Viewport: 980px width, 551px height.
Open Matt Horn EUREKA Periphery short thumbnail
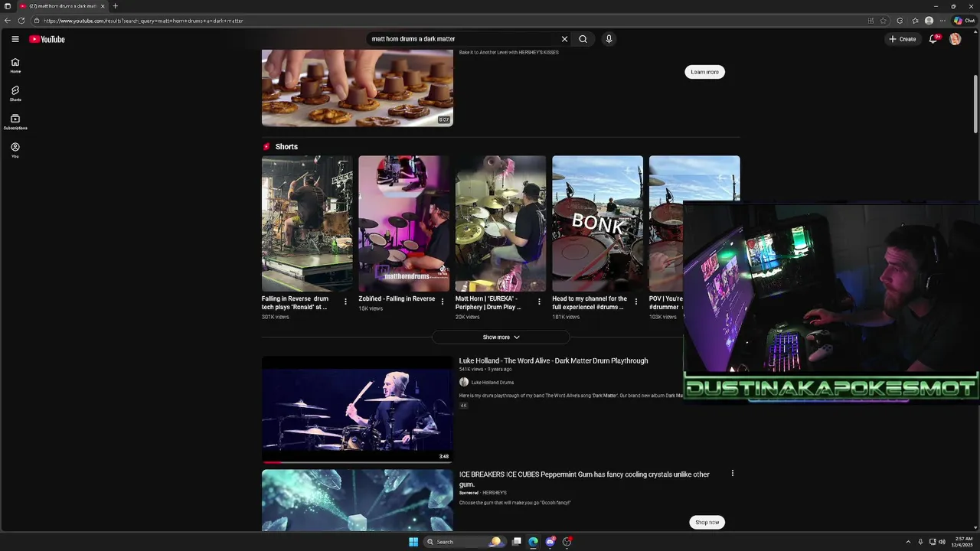pyautogui.click(x=501, y=223)
